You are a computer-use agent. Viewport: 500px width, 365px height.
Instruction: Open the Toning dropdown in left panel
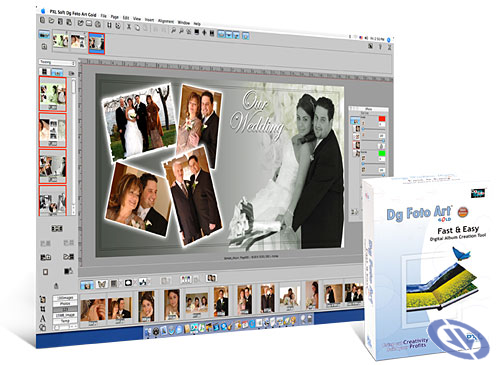click(x=57, y=62)
